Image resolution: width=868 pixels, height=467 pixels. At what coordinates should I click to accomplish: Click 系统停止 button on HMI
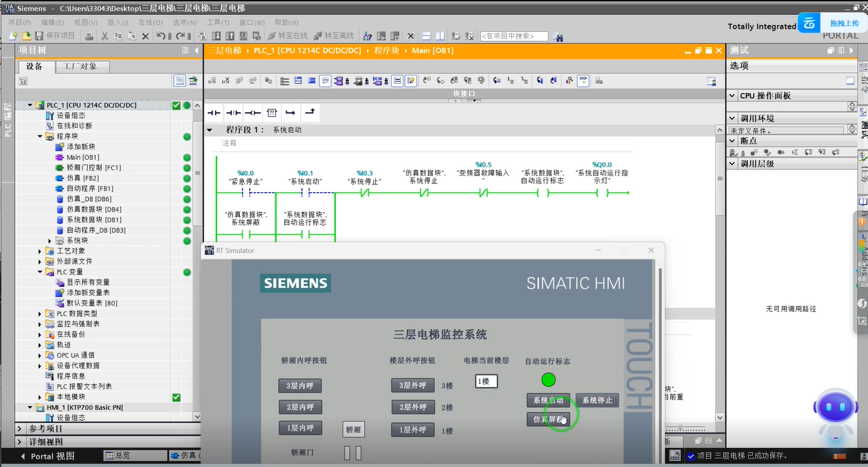[x=597, y=400]
